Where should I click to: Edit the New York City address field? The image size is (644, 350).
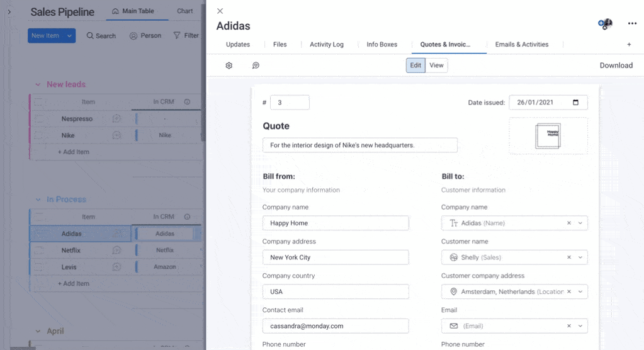(336, 257)
